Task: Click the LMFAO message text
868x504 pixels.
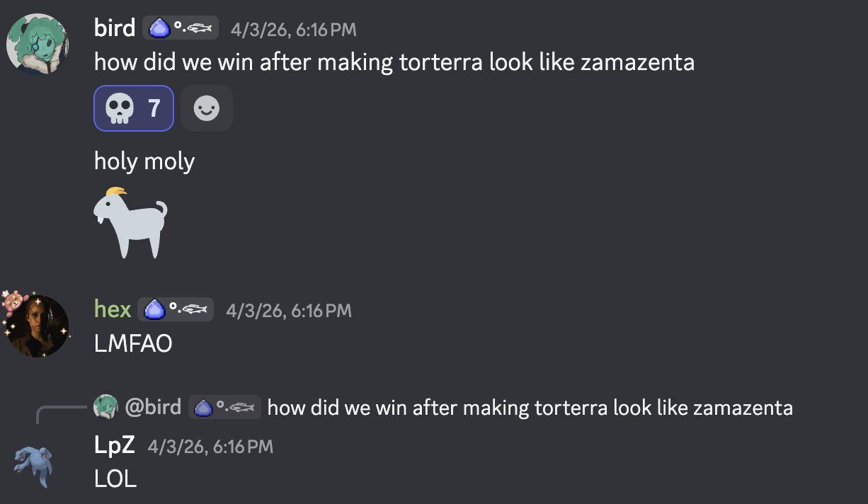Action: tap(133, 344)
